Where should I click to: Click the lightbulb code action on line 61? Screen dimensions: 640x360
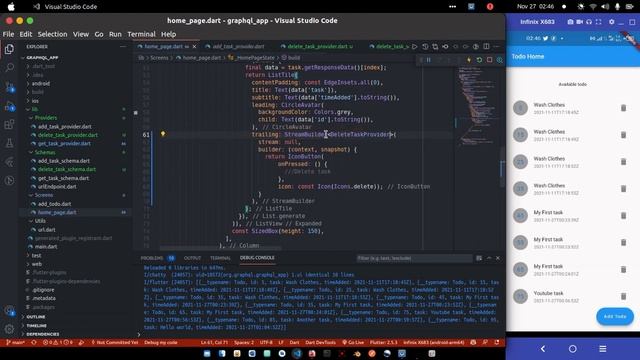[162, 134]
